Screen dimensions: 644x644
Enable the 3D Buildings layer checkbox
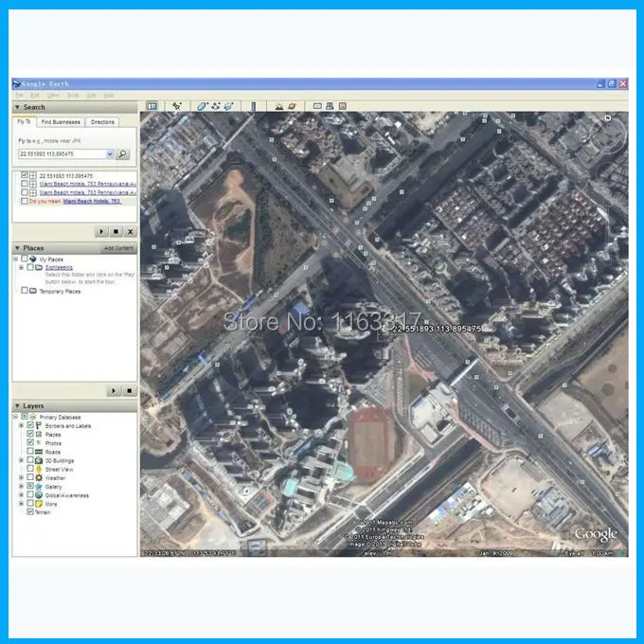[x=30, y=460]
